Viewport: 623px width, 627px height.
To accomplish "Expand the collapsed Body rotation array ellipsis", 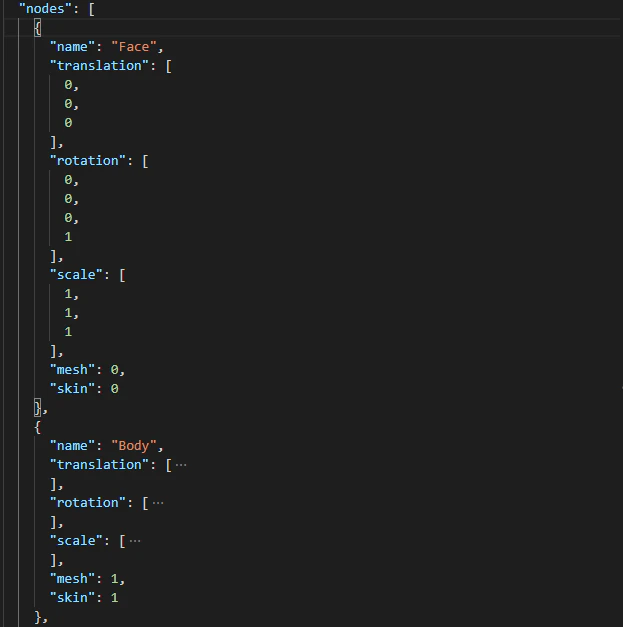I will point(158,503).
